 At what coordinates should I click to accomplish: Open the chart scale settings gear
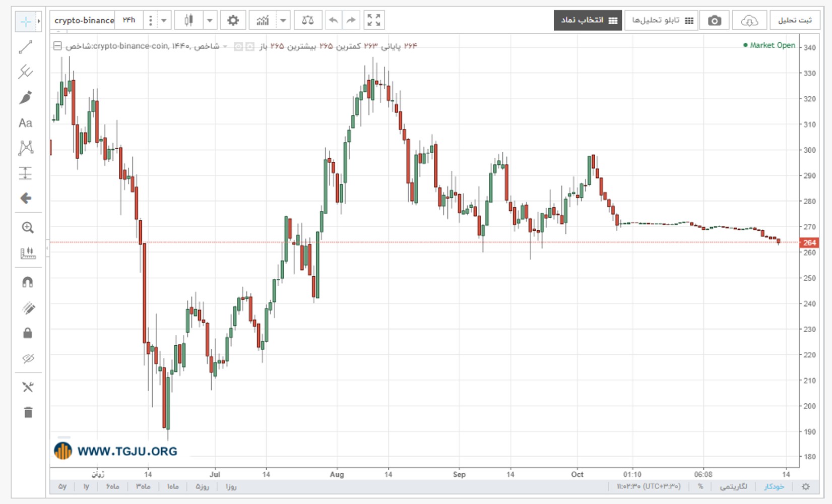[806, 487]
